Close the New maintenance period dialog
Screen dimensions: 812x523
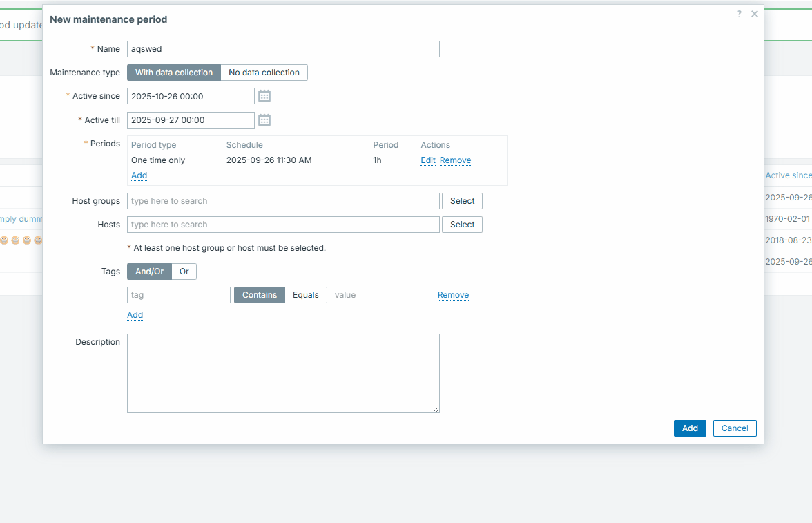[755, 14]
